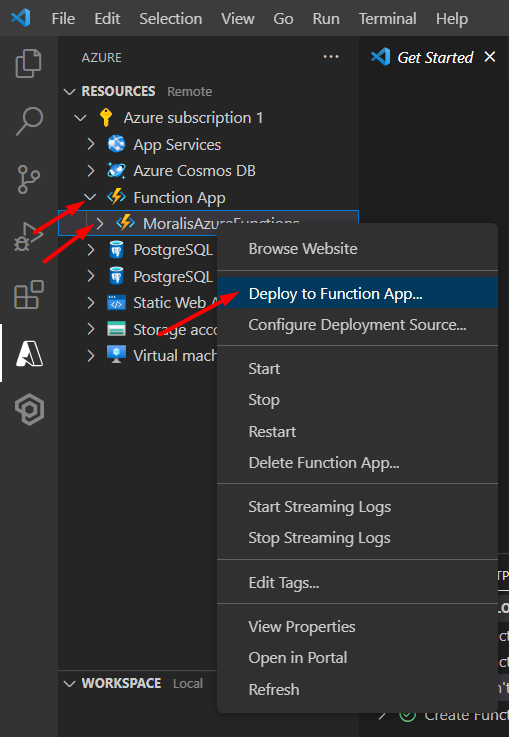Select the Function App label
This screenshot has width=509, height=737.
[x=180, y=197]
